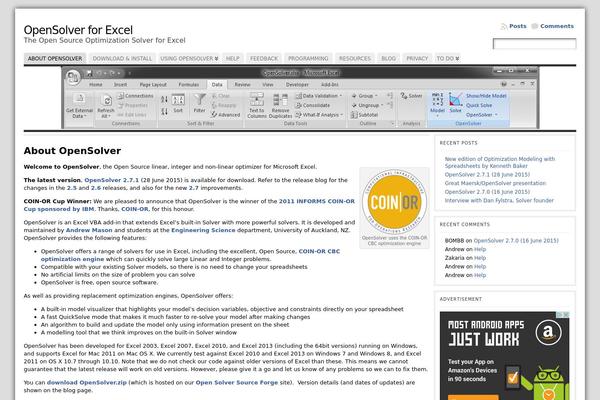Click the OpenSolver Model icon

437,101
